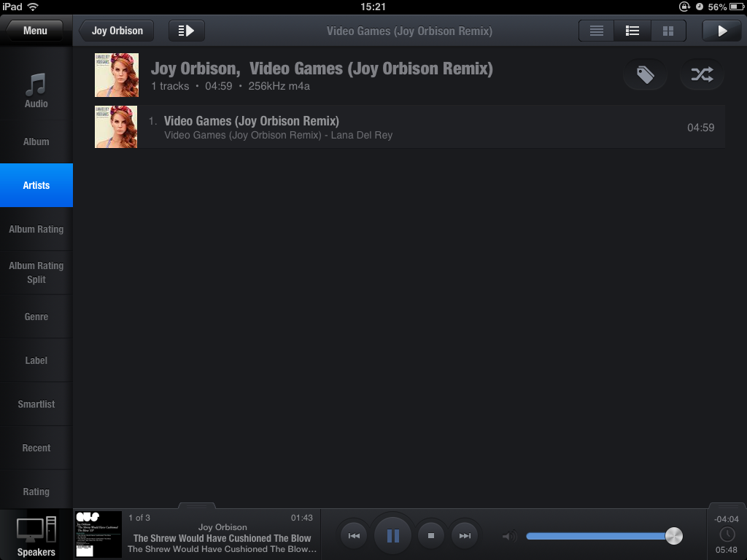The width and height of the screenshot is (747, 560).
Task: Tap the alarm clock status bar icon
Action: [x=700, y=7]
